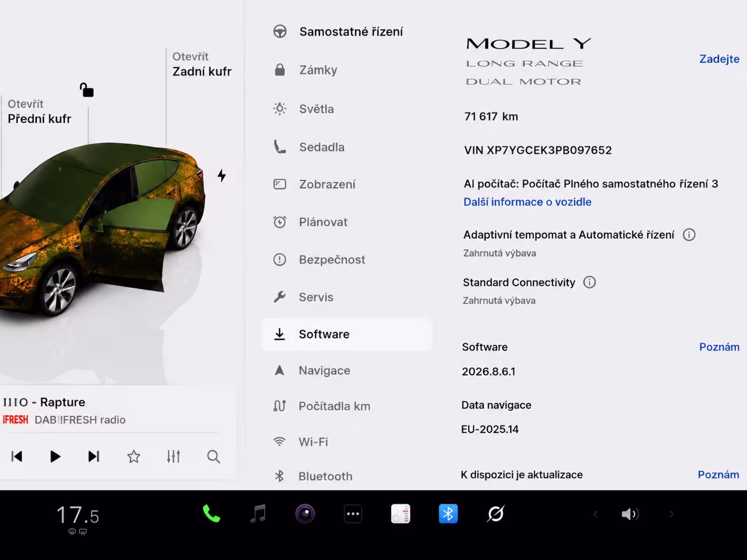
Task: Open the crossed-circle app in the dock
Action: tap(496, 514)
